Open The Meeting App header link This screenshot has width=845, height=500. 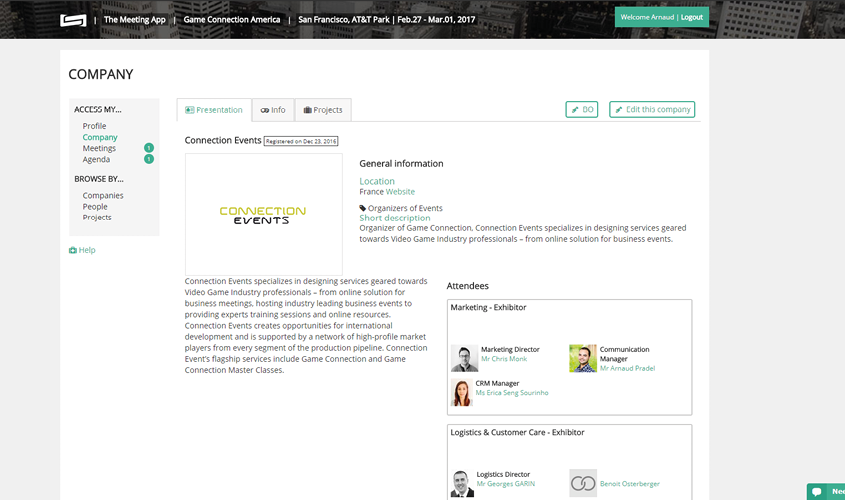click(x=135, y=20)
